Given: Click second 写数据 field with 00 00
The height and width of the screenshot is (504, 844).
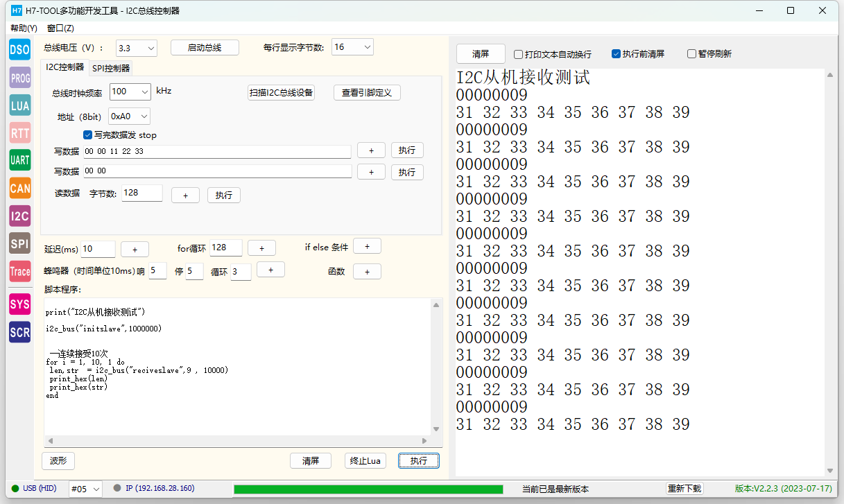Looking at the screenshot, I should (217, 171).
